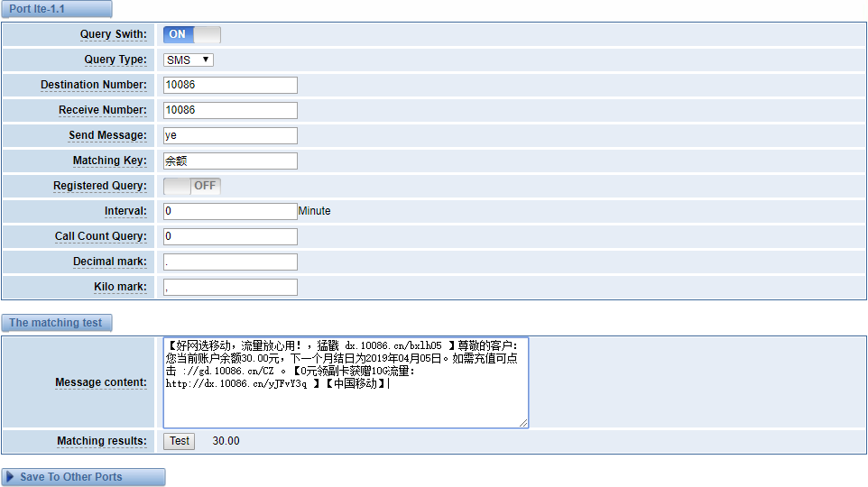The image size is (868, 487).
Task: Select The matching test tab header
Action: [x=57, y=323]
